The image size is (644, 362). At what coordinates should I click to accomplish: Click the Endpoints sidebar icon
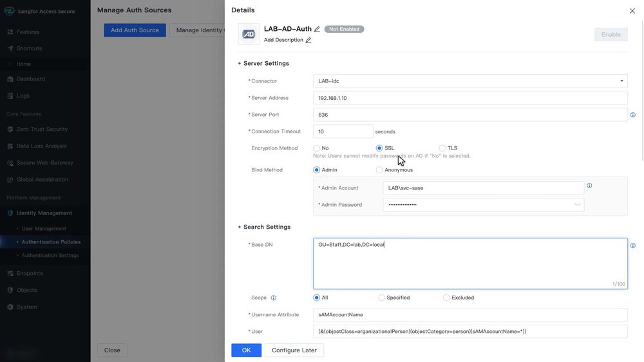pyautogui.click(x=10, y=273)
